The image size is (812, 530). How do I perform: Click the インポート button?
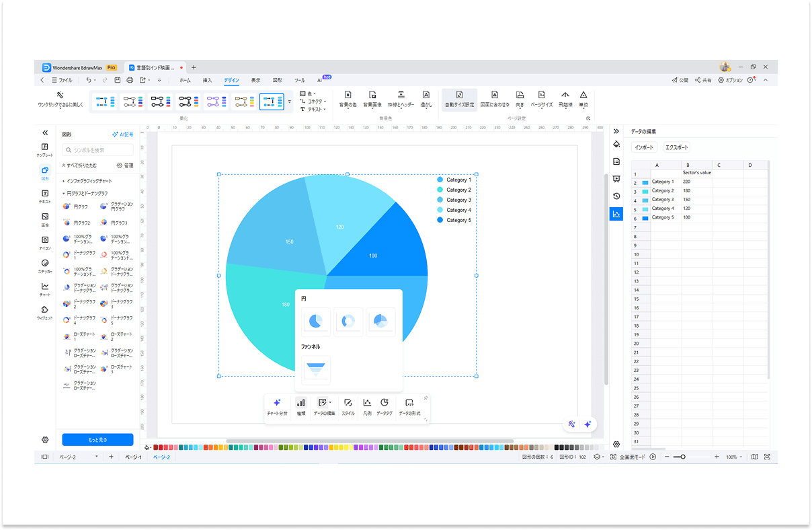point(644,147)
